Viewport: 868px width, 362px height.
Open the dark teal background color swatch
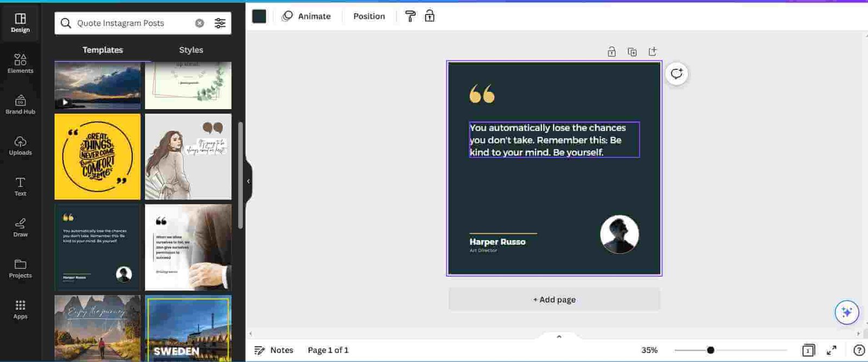(259, 16)
